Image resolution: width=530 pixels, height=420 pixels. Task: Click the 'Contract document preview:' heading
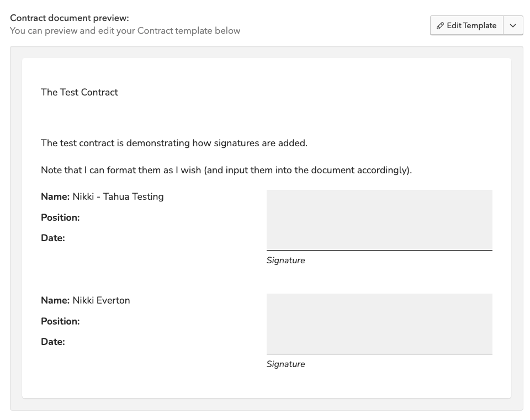(70, 18)
